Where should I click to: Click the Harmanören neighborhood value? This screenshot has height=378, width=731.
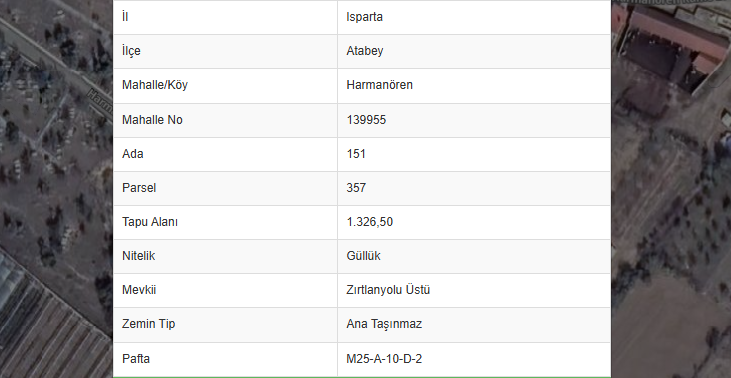(379, 85)
